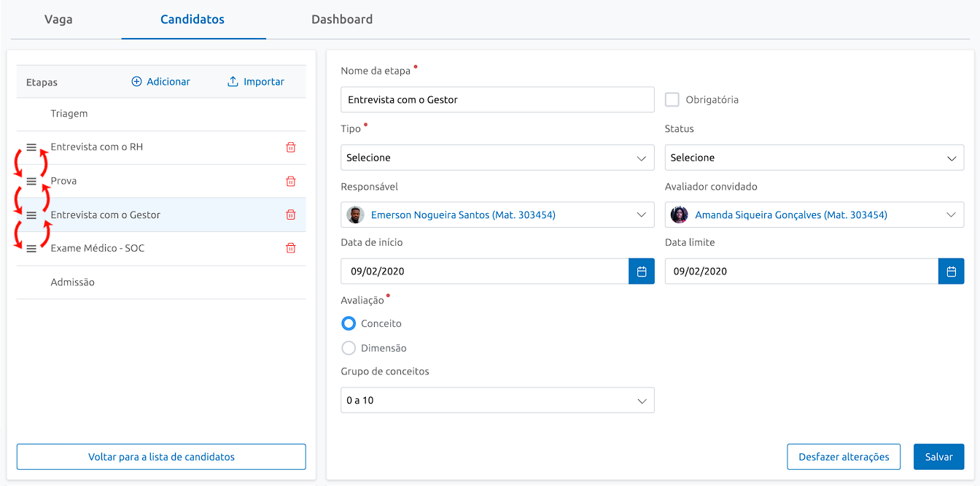Remove Exame Médico - SOC stage

(x=290, y=248)
